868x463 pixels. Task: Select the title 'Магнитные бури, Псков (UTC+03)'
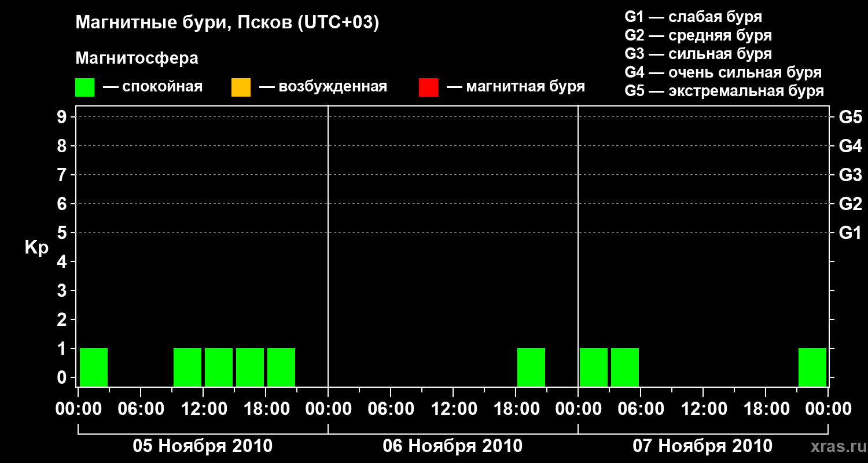pyautogui.click(x=227, y=23)
